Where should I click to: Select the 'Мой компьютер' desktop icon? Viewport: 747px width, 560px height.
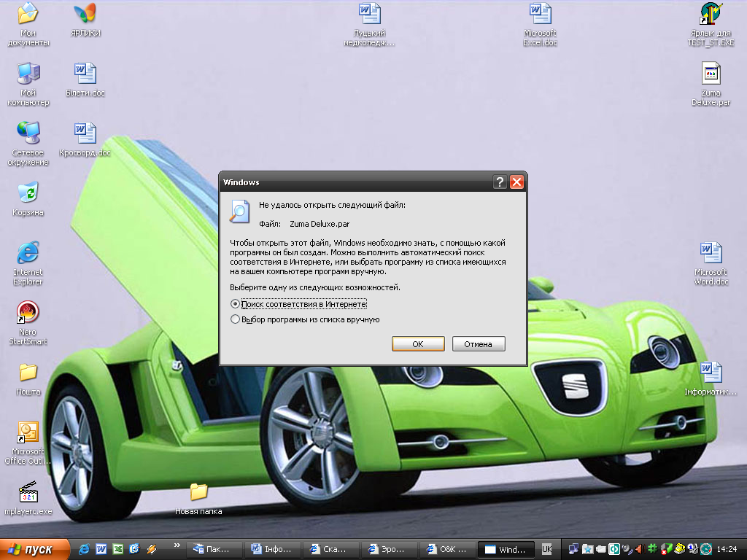click(28, 85)
